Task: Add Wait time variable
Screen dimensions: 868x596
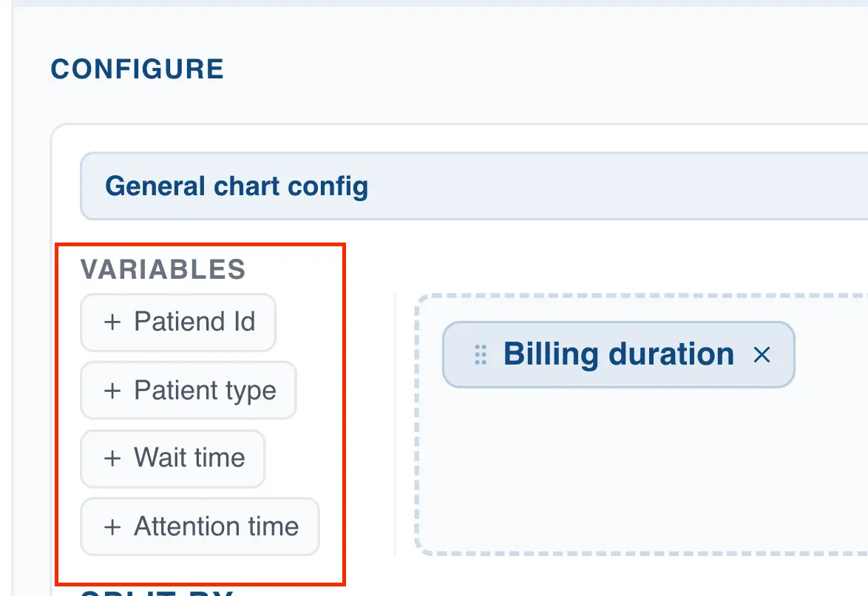Action: tap(172, 458)
